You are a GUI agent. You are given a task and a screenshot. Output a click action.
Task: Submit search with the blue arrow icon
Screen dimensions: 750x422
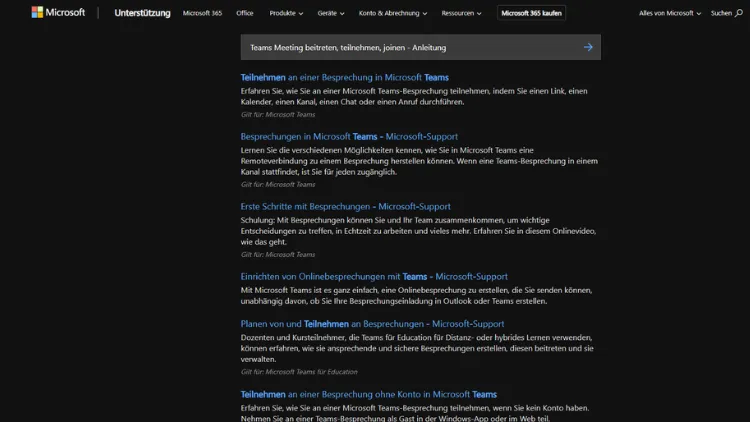pyautogui.click(x=588, y=47)
